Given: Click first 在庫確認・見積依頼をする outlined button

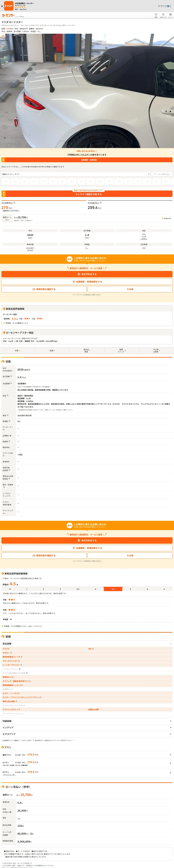Looking at the screenshot, I should click(87, 282).
